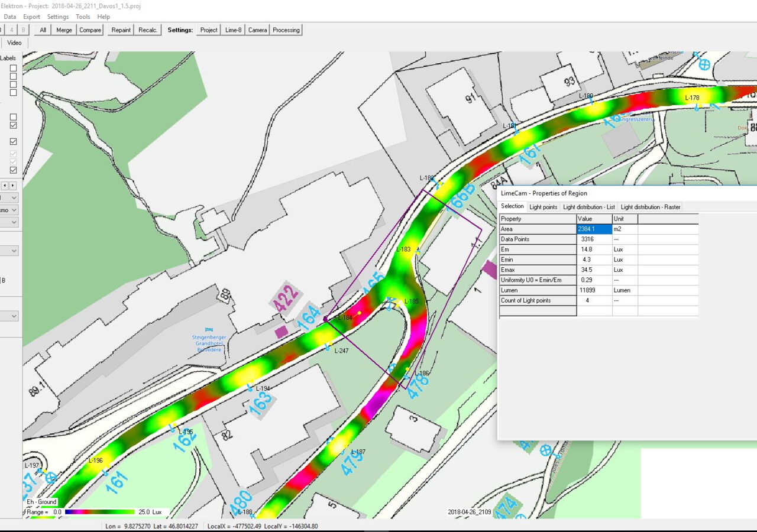Toggle the third checkbox under Labels heading
757x532 pixels.
pos(13,85)
